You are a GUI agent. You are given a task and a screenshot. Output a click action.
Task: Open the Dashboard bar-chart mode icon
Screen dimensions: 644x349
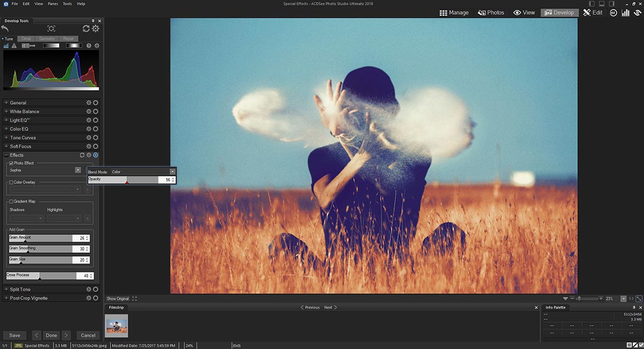coord(626,13)
